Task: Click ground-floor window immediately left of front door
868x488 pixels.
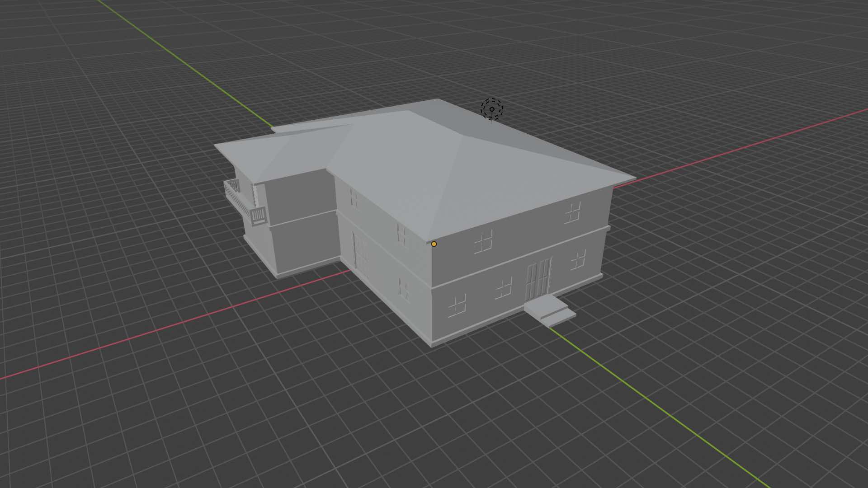Action: coord(504,288)
